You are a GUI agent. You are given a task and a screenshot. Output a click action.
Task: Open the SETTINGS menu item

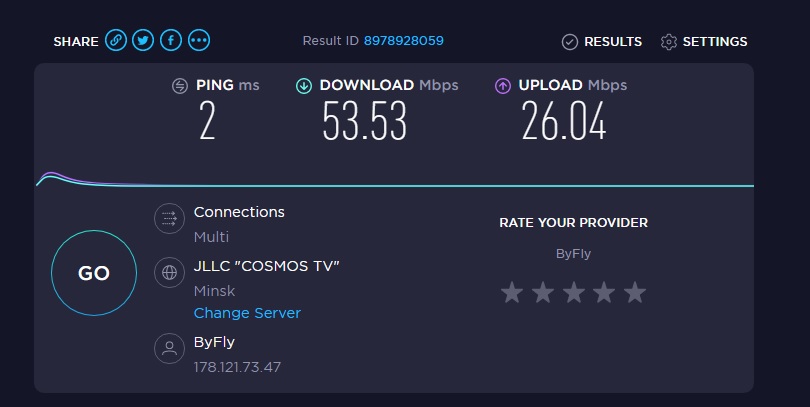714,42
